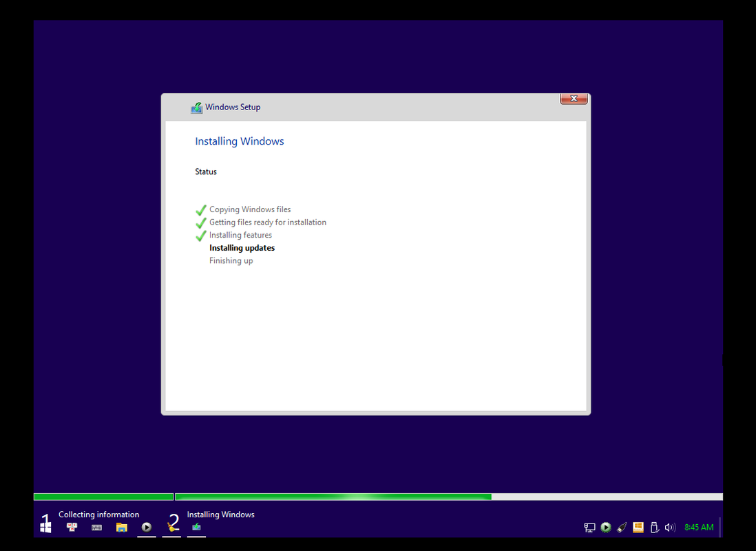Screen dimensions: 756x551
Task: Click the bold 'Installing updates' step
Action: coord(242,248)
